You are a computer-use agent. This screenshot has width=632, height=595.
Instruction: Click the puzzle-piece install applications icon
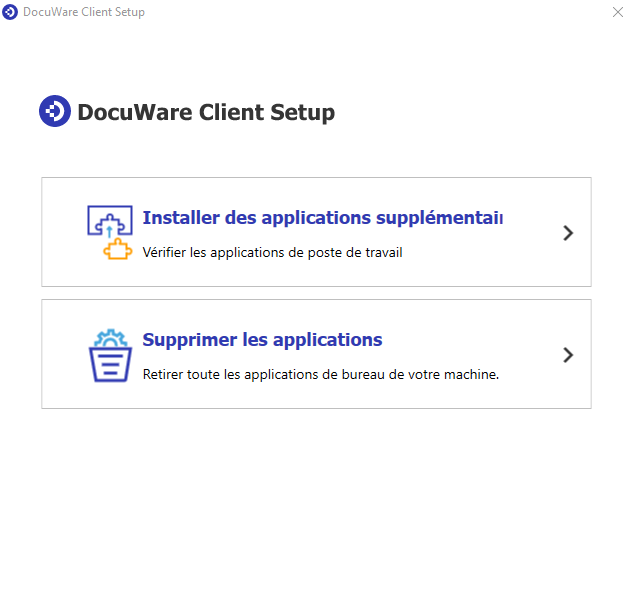(110, 233)
